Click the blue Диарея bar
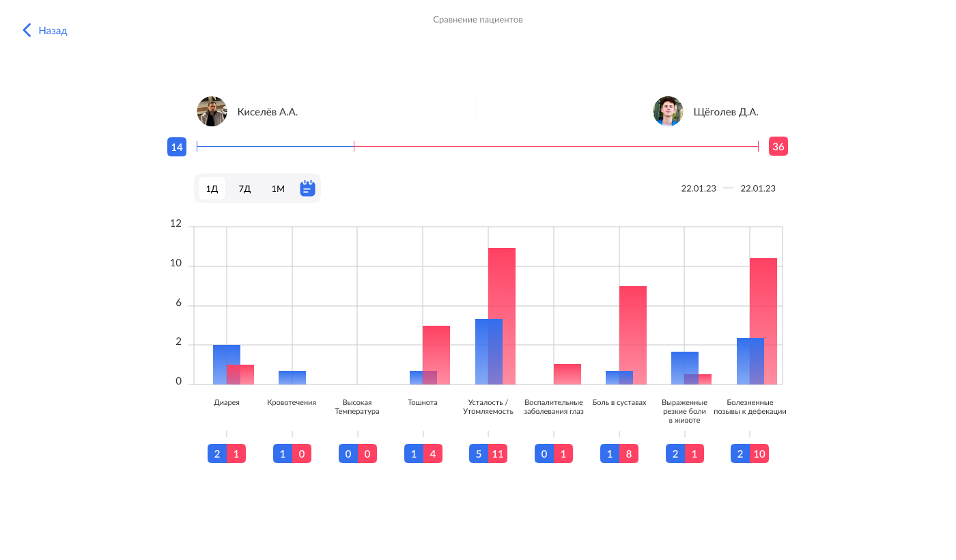This screenshot has height=560, width=956. point(227,365)
